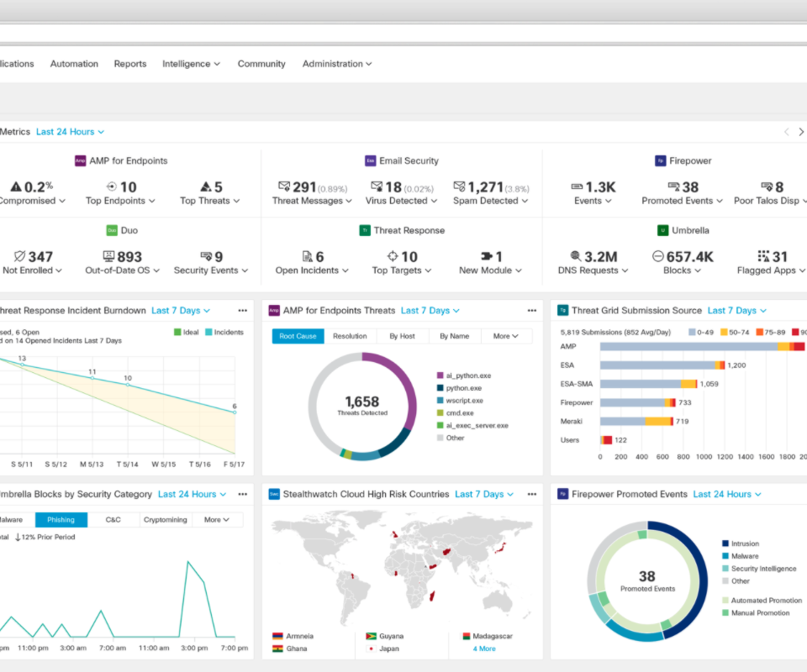Open options menu for Umbrella Blocks widget
Viewport: 807px width, 672px height.
(x=242, y=494)
